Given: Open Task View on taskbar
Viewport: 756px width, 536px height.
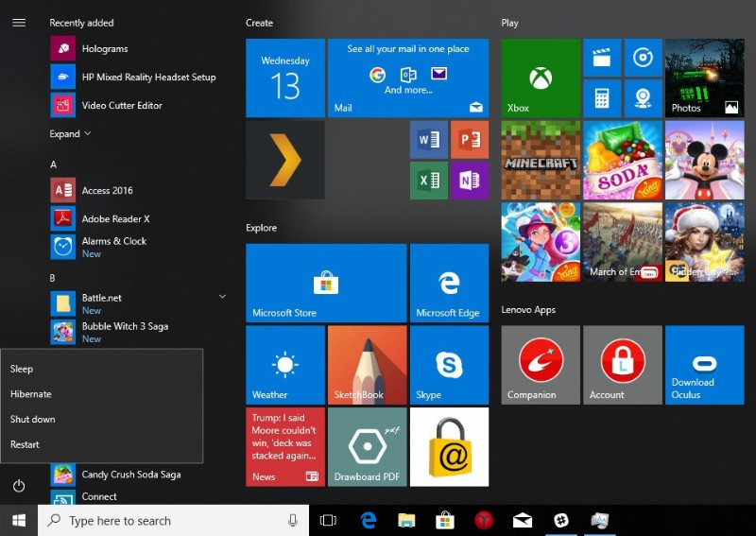Looking at the screenshot, I should pyautogui.click(x=328, y=520).
